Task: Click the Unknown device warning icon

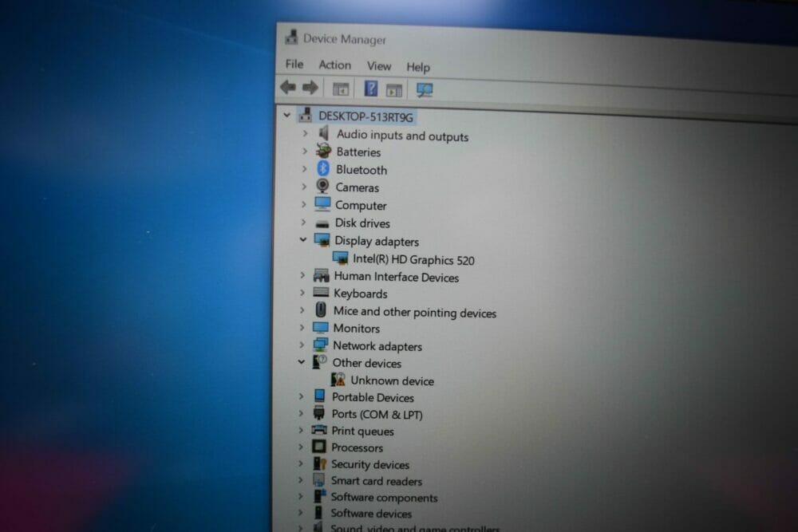Action: (x=338, y=379)
